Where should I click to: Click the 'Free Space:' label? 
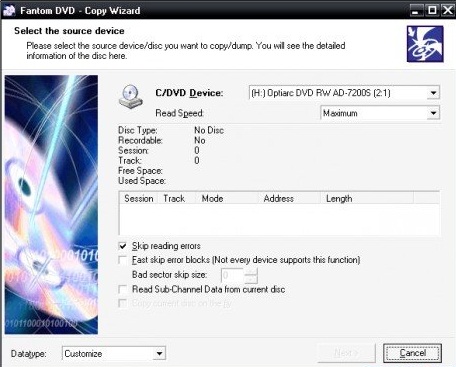click(140, 171)
